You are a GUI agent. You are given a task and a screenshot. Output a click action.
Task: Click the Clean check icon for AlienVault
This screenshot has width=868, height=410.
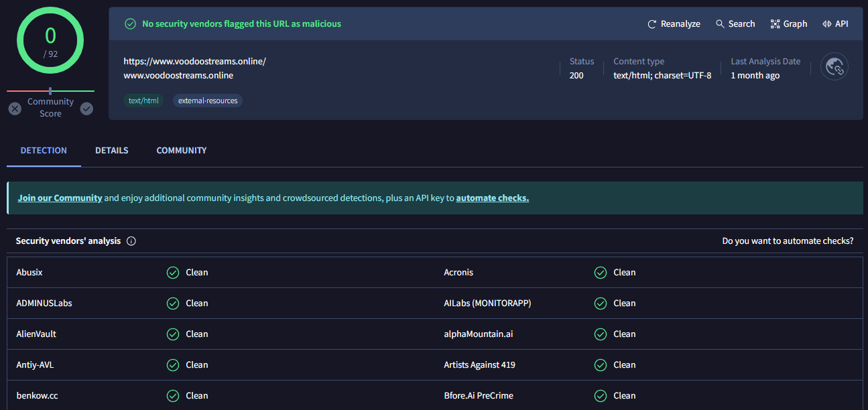(x=173, y=334)
